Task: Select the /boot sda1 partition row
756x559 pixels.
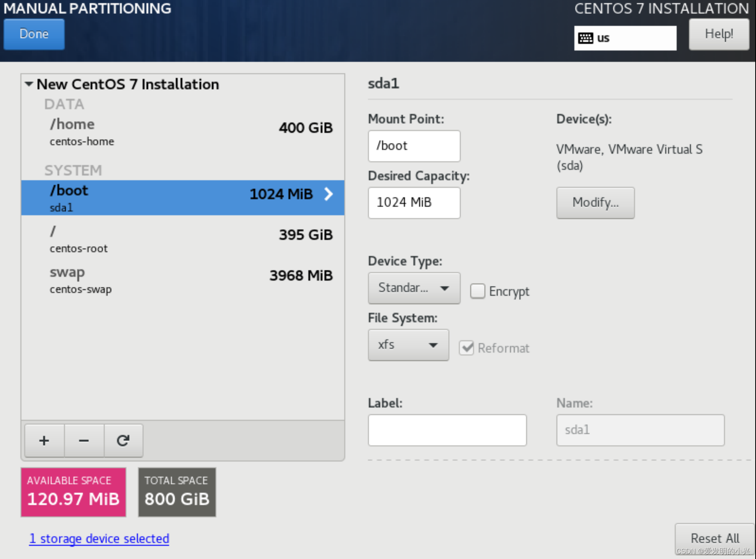Action: (183, 198)
